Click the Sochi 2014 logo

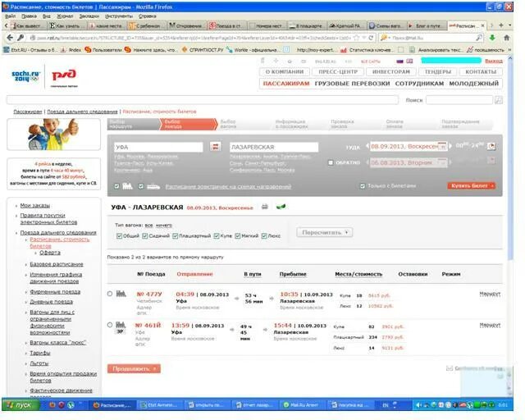coord(25,76)
